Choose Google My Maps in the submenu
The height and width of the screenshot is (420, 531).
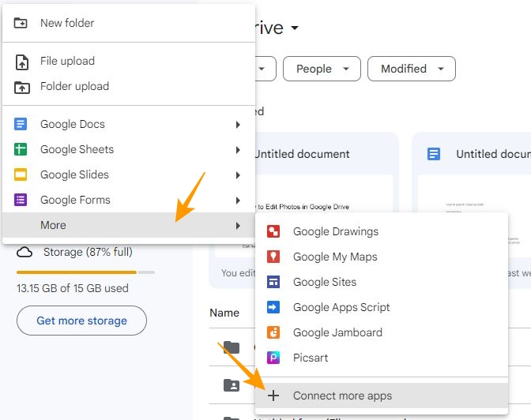click(x=382, y=257)
